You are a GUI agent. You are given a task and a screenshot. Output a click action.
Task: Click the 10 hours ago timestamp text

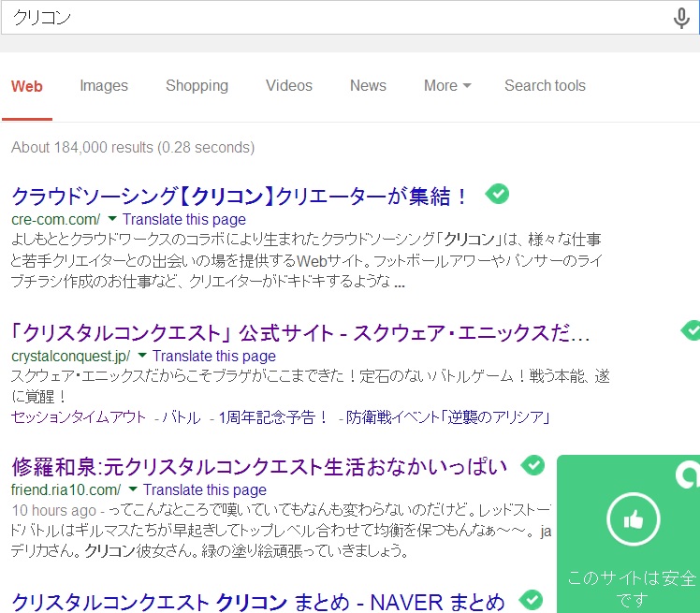(x=53, y=510)
